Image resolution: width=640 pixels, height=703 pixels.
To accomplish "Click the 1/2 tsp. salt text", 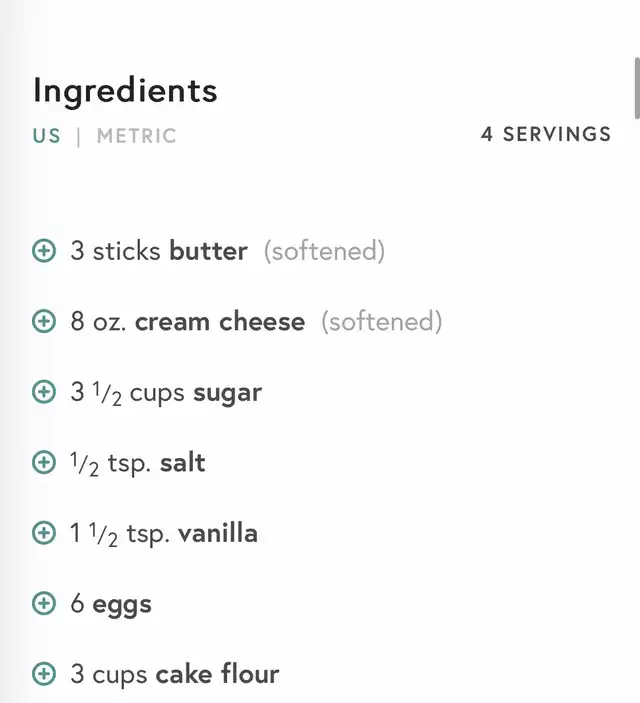I will point(138,463).
